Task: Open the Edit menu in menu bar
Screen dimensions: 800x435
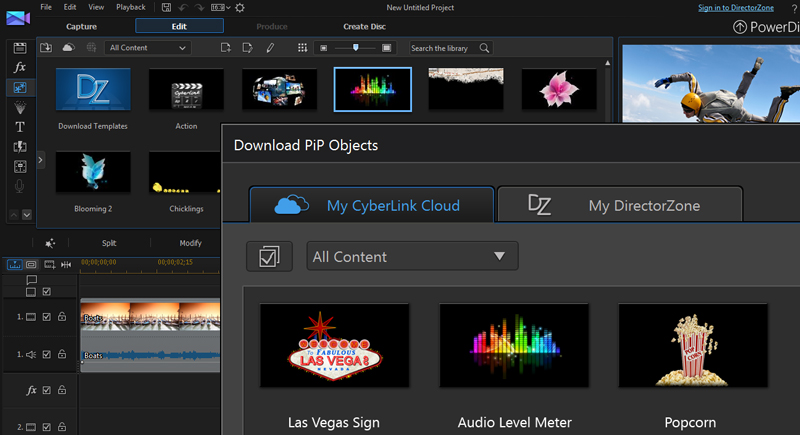Action: (x=70, y=7)
